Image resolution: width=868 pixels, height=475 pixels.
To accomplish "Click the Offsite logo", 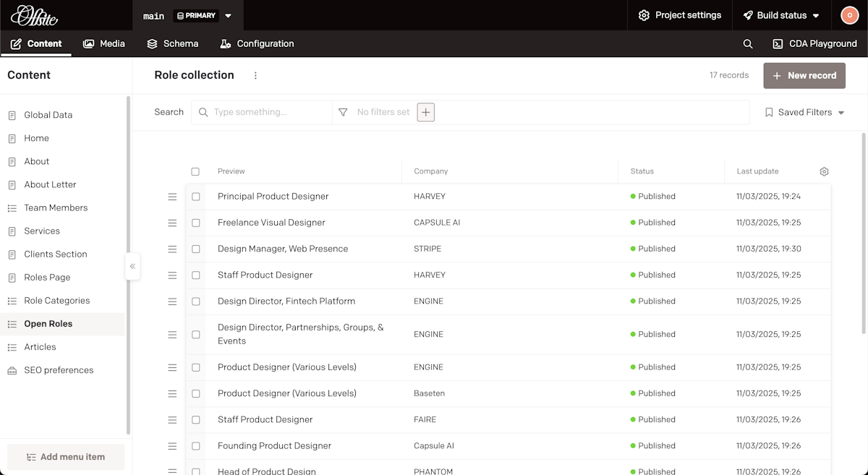I will [x=34, y=15].
